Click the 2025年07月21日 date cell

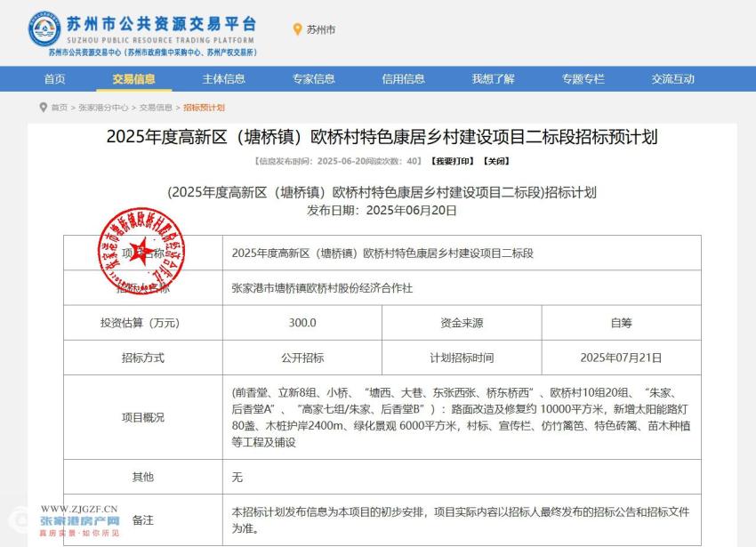621,358
